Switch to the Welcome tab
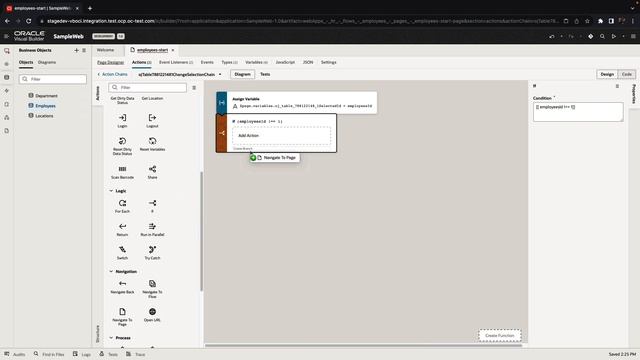Viewport: 640px width, 360px height. click(105, 50)
